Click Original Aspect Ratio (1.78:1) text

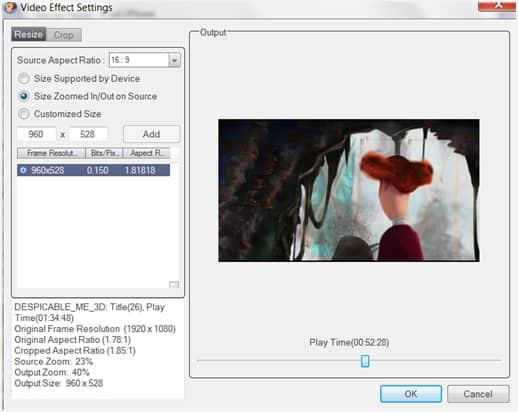pos(72,340)
